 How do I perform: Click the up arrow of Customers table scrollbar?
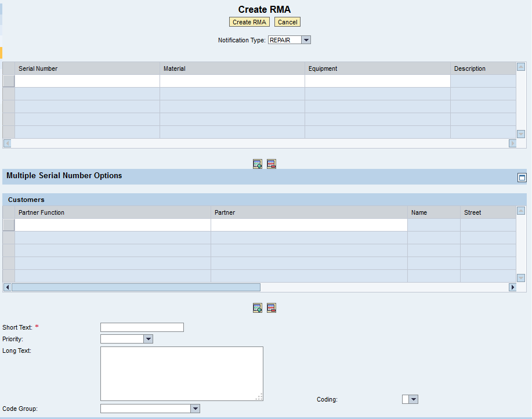coord(521,211)
